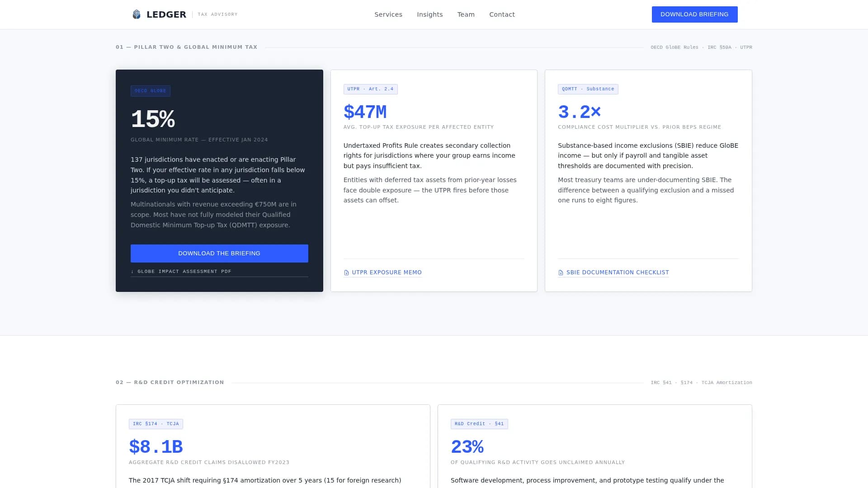868x488 pixels.
Task: Click the Download The Briefing card button
Action: (x=219, y=253)
